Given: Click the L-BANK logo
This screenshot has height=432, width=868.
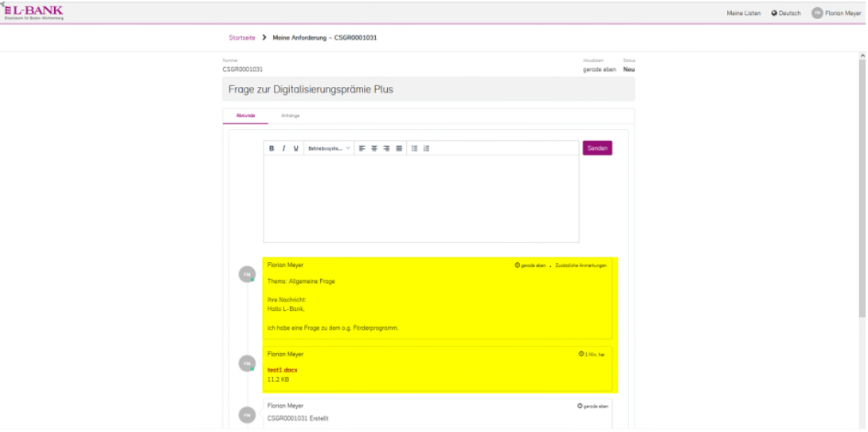Looking at the screenshot, I should (34, 12).
